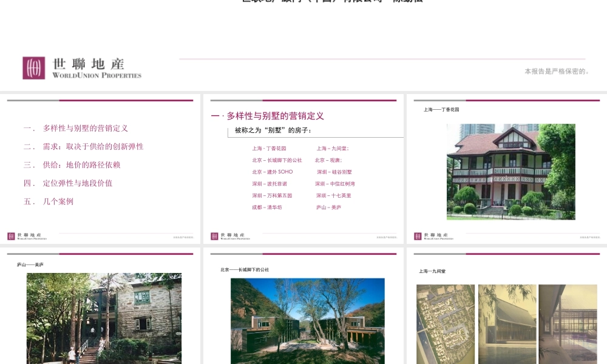Open the 庐山——美庐 stone house photo
607x364 pixels.
[104, 318]
